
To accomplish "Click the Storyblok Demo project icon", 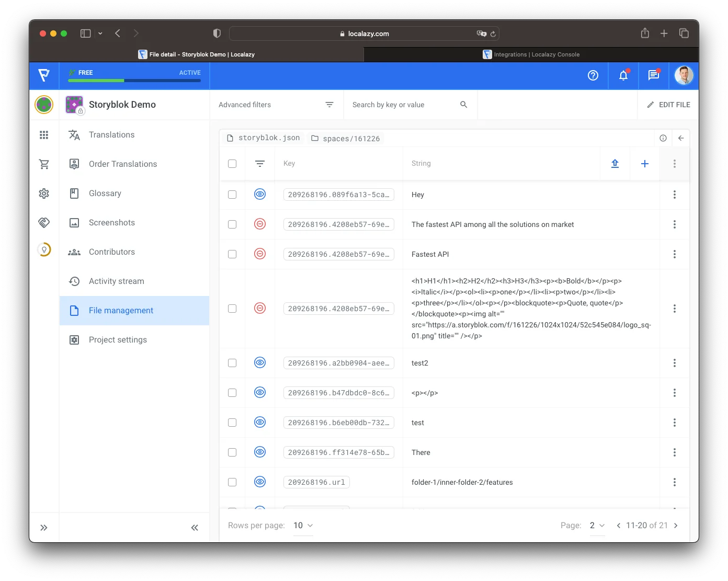I will coord(74,105).
